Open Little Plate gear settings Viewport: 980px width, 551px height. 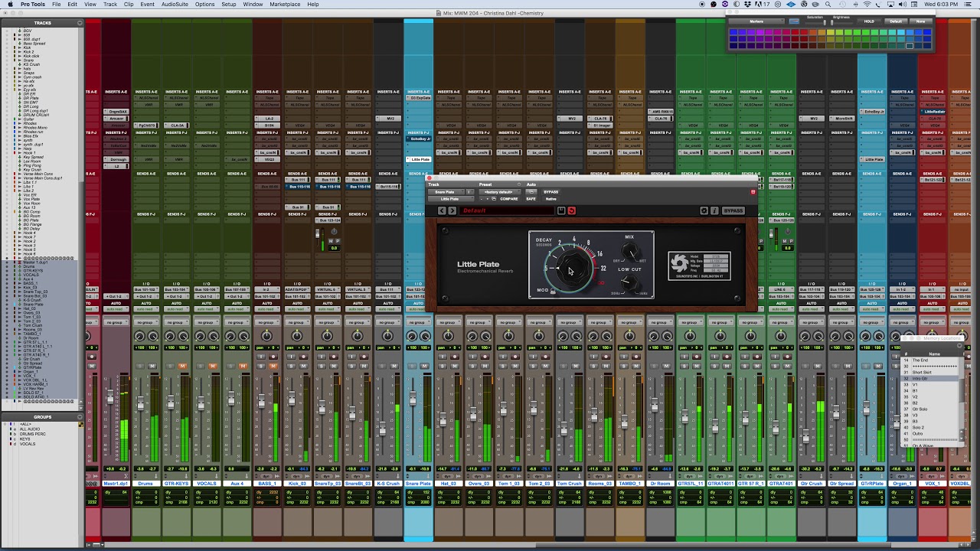(704, 210)
